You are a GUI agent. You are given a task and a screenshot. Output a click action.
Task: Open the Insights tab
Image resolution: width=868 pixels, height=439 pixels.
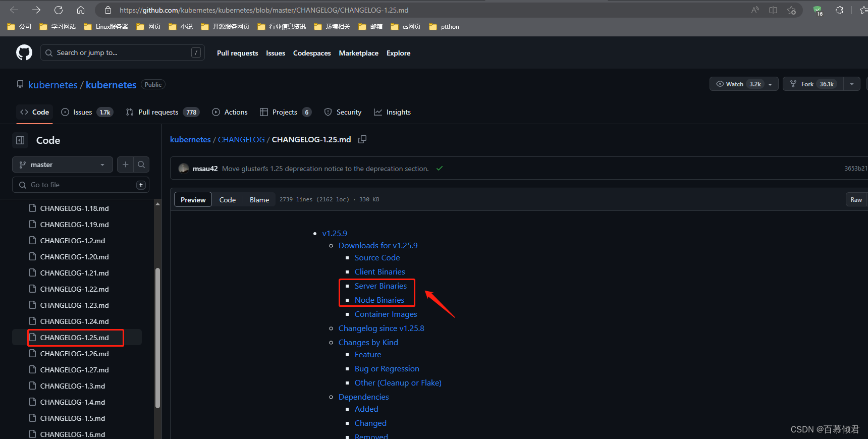(392, 112)
